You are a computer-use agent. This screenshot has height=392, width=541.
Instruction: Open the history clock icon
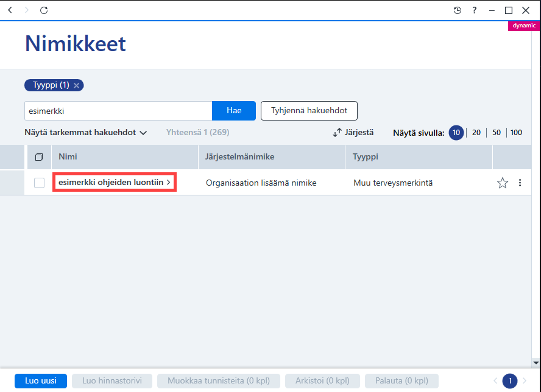[458, 10]
